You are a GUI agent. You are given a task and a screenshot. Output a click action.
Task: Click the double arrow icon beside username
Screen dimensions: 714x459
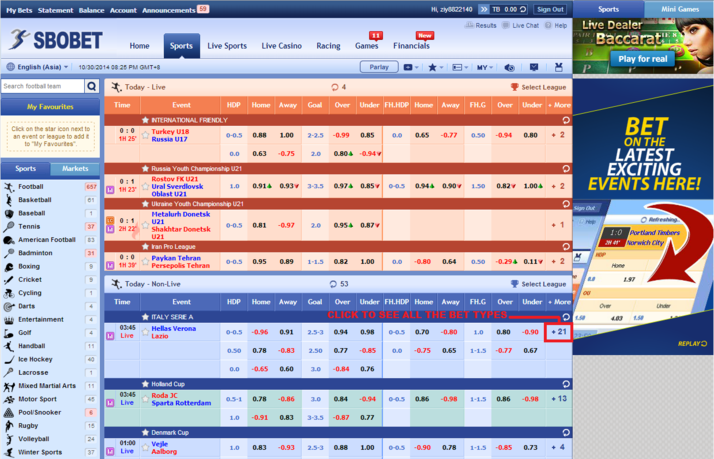[x=484, y=9]
